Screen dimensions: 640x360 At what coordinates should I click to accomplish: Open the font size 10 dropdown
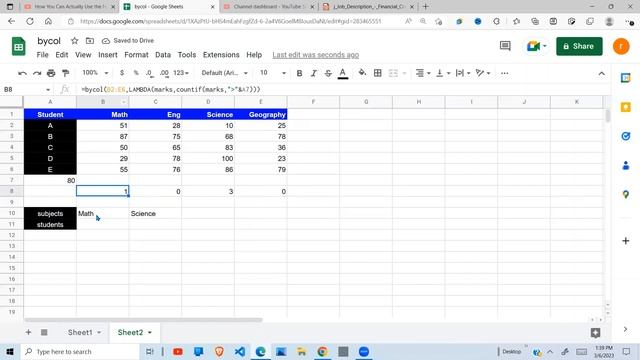point(273,73)
